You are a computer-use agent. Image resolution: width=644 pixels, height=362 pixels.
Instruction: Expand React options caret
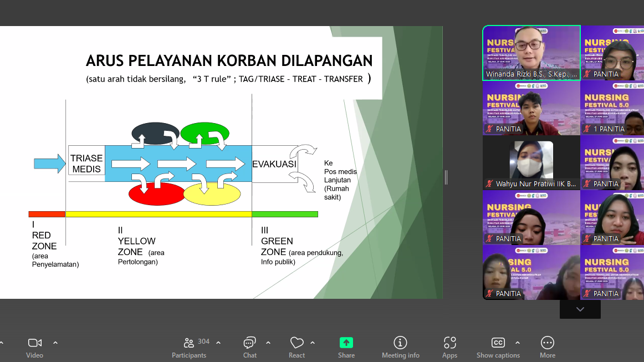(313, 343)
